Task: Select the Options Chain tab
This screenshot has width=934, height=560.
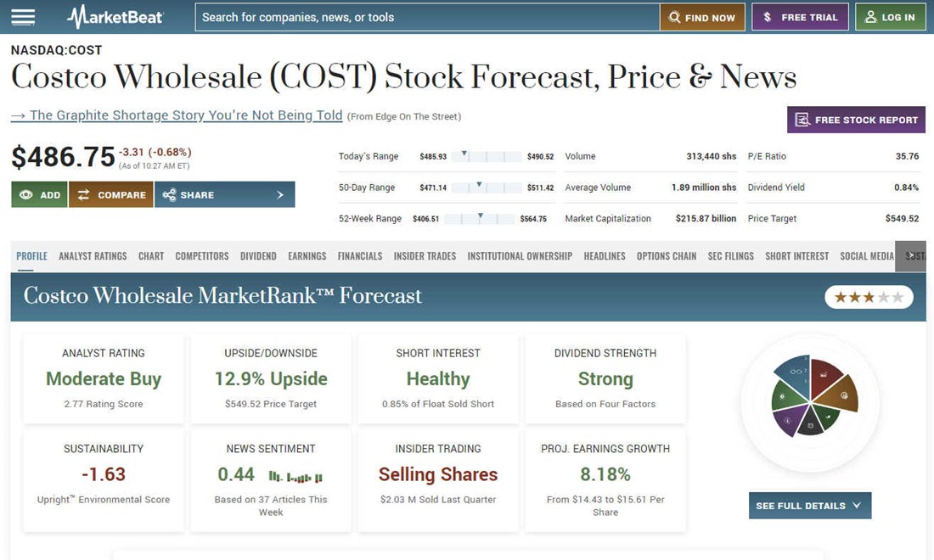Action: [667, 256]
